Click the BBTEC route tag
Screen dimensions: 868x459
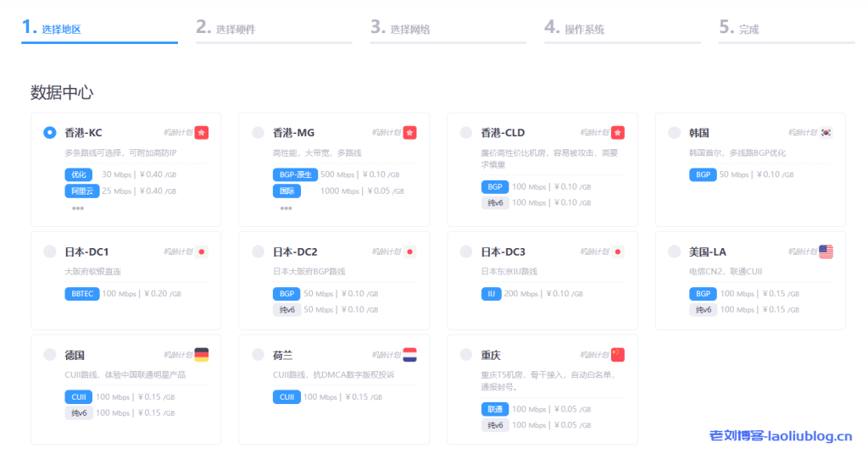click(81, 294)
